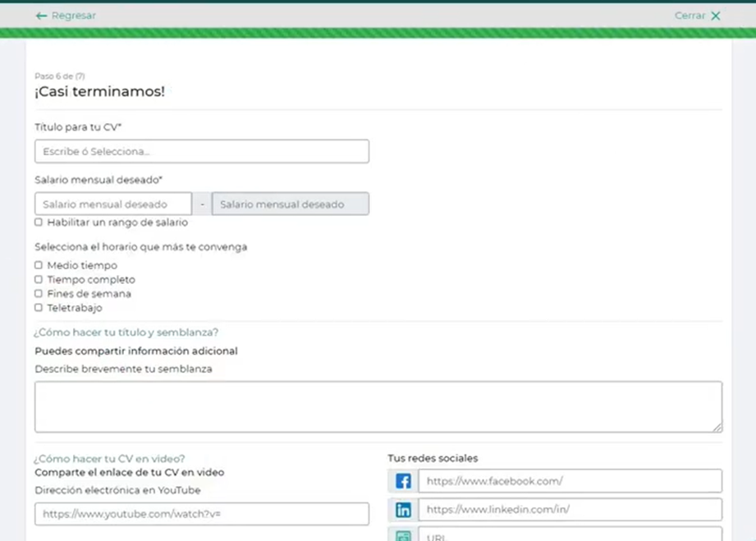Click the green progress bar

(x=378, y=34)
